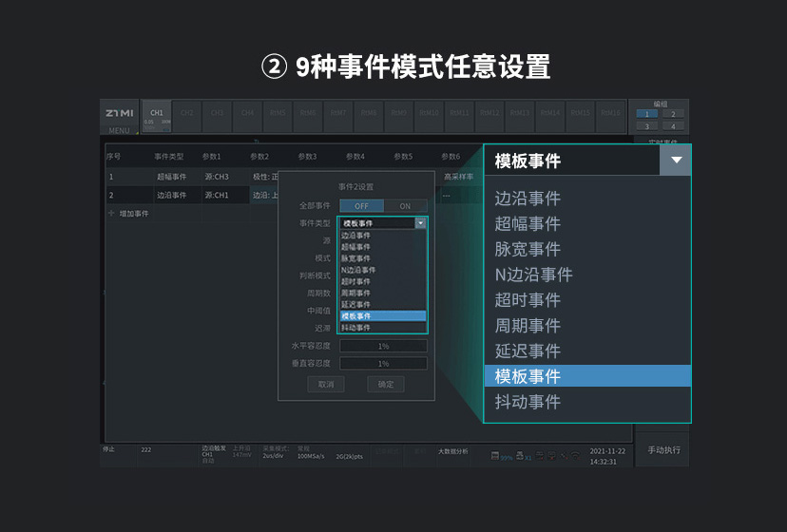
Task: Click the disk usage icon in status bar
Action: pyautogui.click(x=495, y=456)
